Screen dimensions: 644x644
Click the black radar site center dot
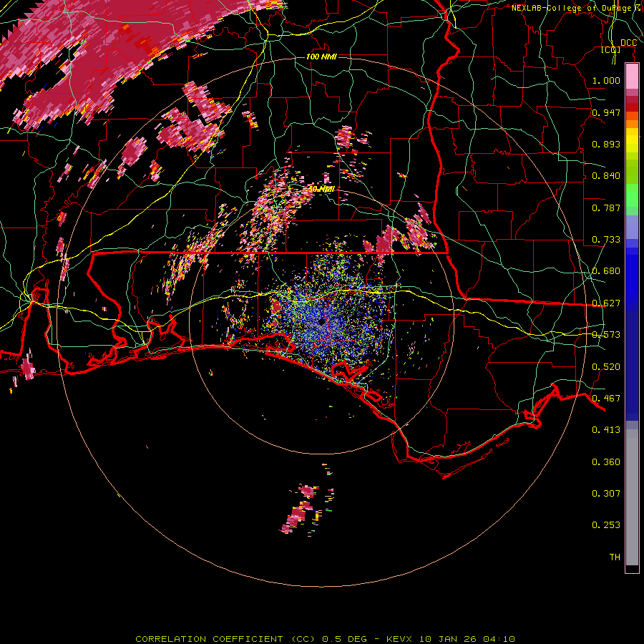(x=321, y=321)
